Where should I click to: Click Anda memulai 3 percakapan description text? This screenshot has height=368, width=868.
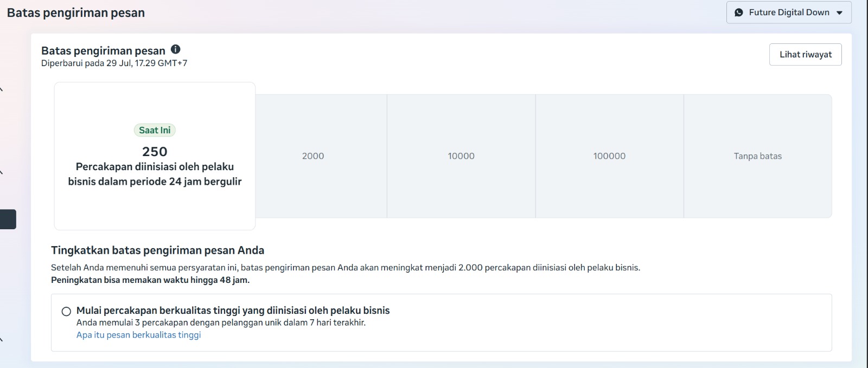click(221, 322)
